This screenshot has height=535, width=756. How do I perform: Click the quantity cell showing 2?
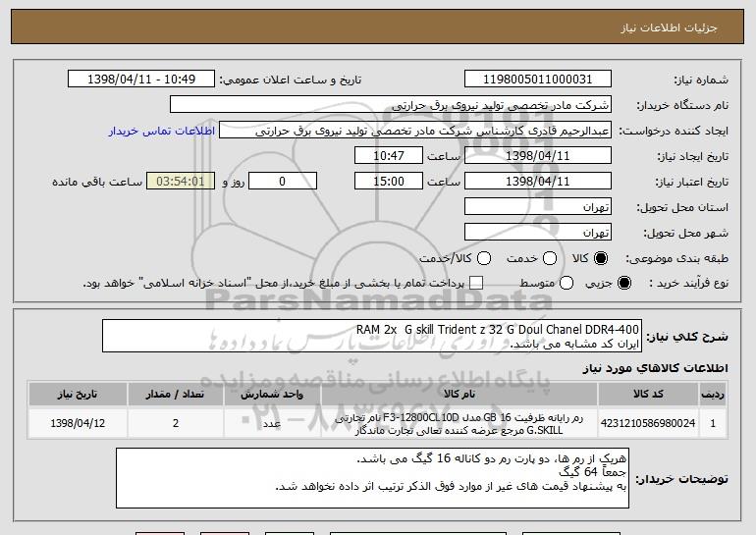pyautogui.click(x=176, y=423)
